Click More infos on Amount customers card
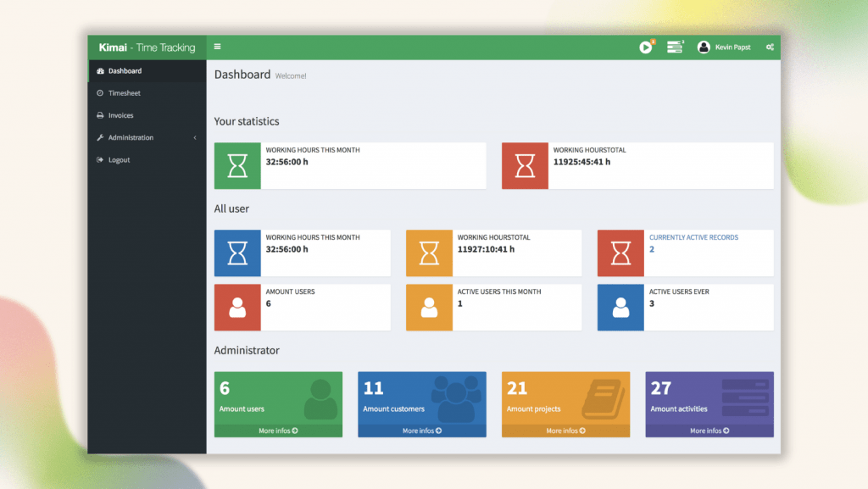Screen dimensions: 868x489 click(422, 431)
